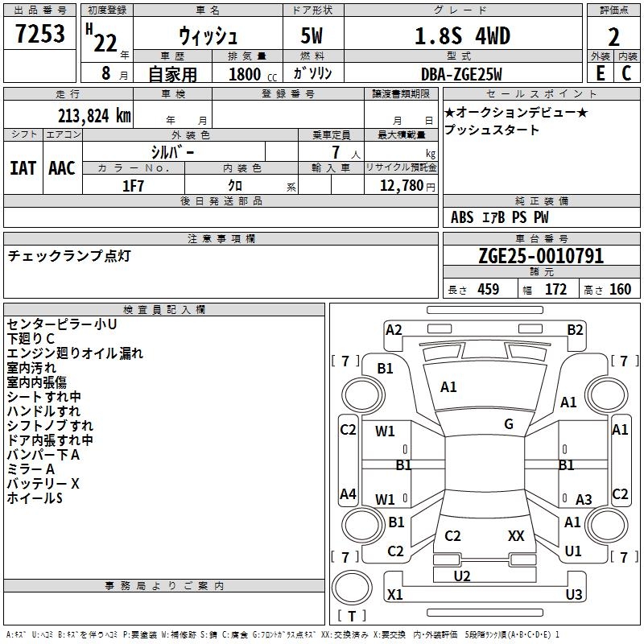Viewport: 644px width, 644px height.
Task: Click the B2 damage mark at top right
Action: pos(575,329)
